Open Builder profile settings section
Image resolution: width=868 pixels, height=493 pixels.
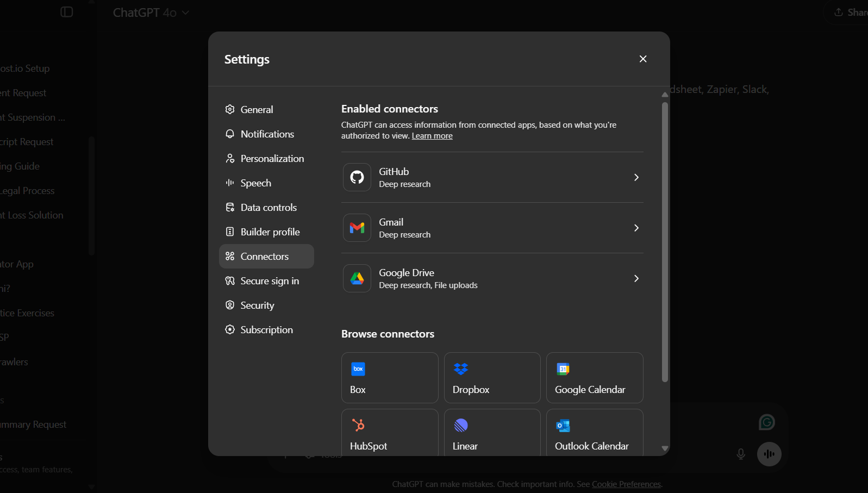click(x=266, y=232)
